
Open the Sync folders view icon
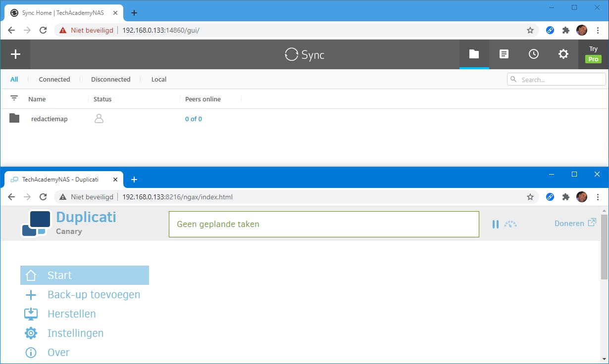[x=474, y=54]
